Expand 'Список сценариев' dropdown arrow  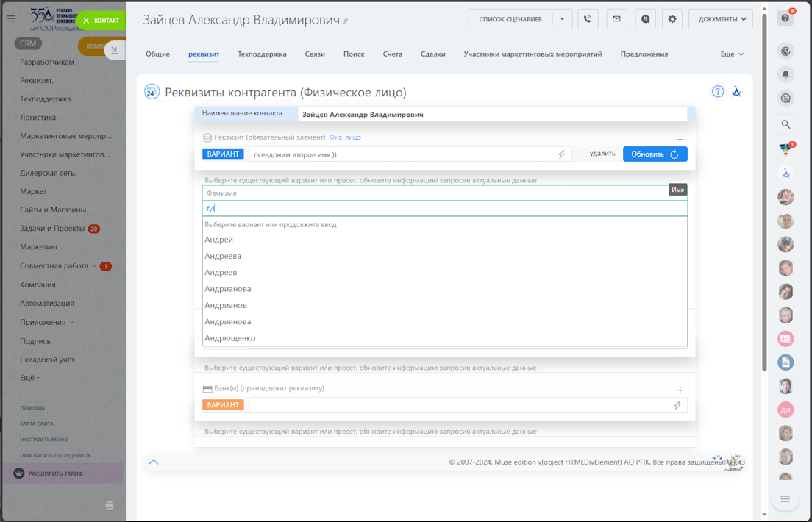(562, 19)
